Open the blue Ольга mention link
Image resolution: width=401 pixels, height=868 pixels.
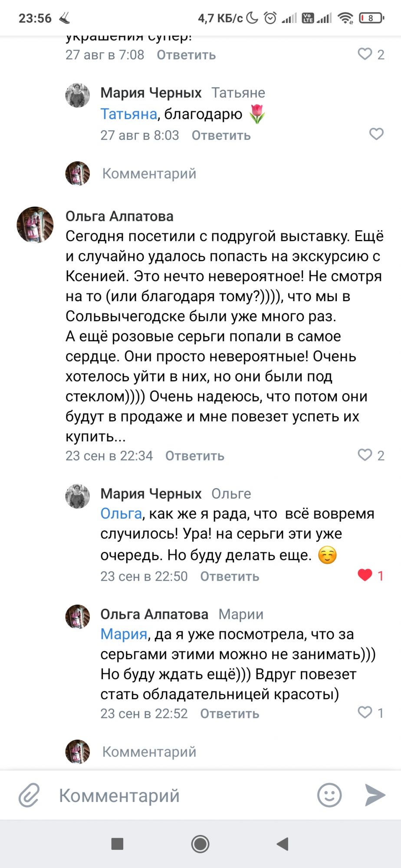pos(121,513)
